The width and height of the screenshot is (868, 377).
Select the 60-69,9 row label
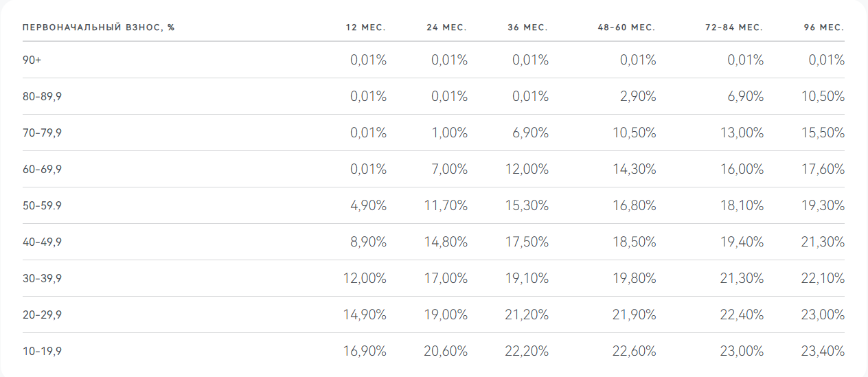tap(43, 170)
